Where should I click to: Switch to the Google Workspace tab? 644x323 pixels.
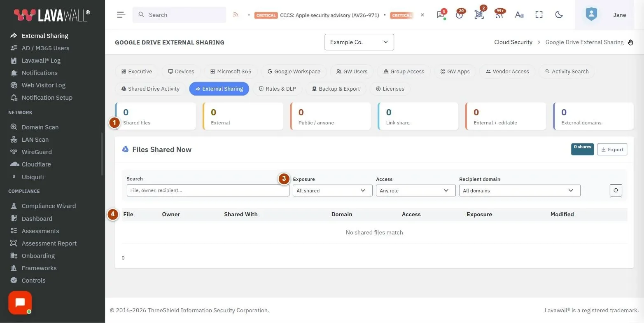(294, 71)
